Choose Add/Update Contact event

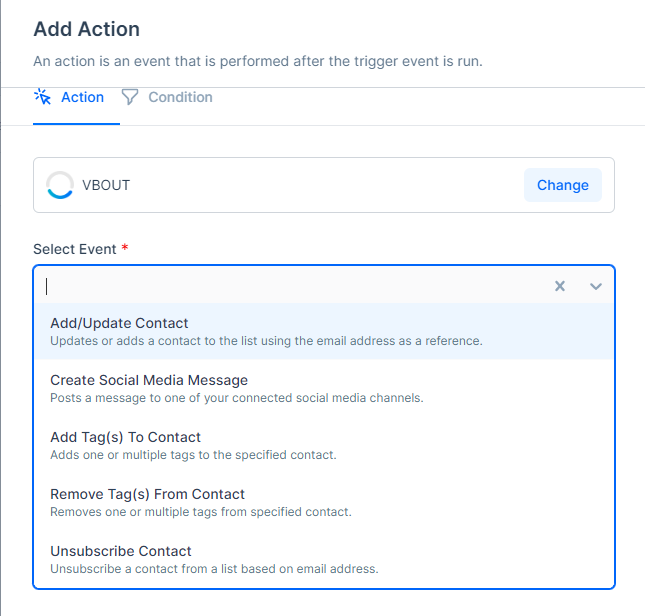click(x=119, y=323)
